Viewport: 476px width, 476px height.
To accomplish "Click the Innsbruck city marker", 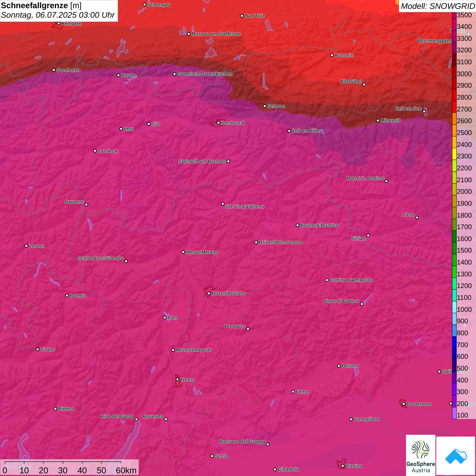I will coord(219,123).
